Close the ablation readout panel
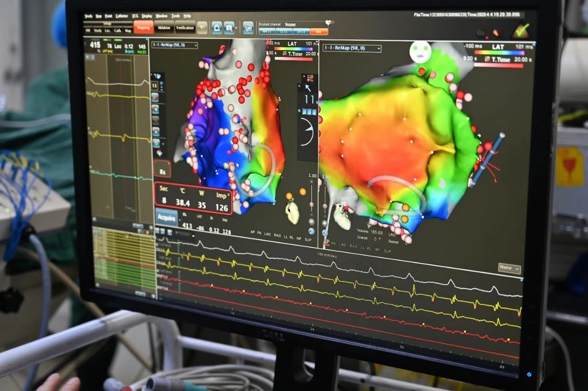 pyautogui.click(x=228, y=195)
